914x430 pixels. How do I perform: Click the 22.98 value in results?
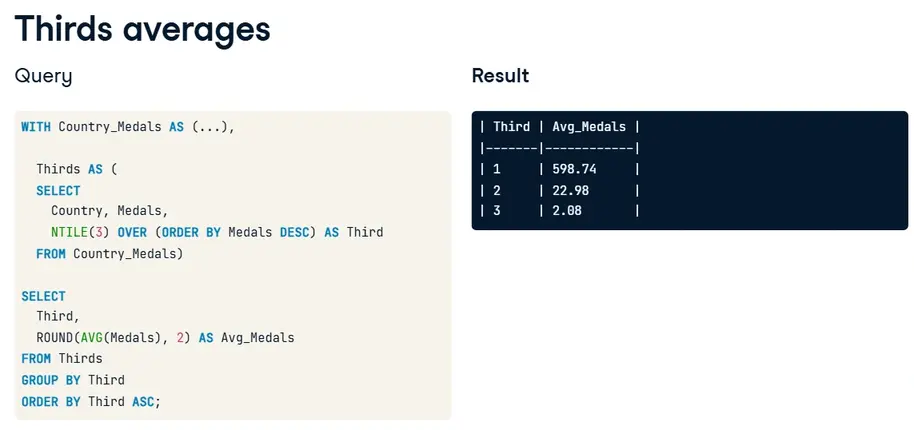[570, 190]
